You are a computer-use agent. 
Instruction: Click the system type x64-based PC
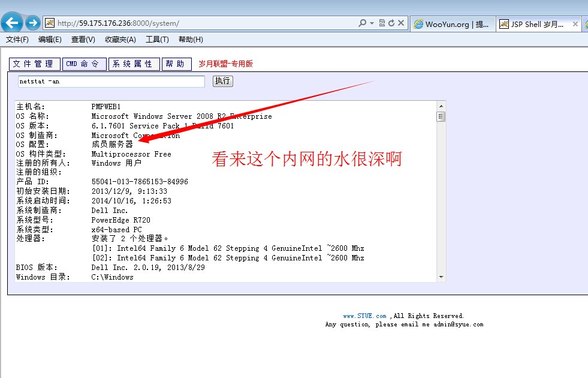coord(117,229)
